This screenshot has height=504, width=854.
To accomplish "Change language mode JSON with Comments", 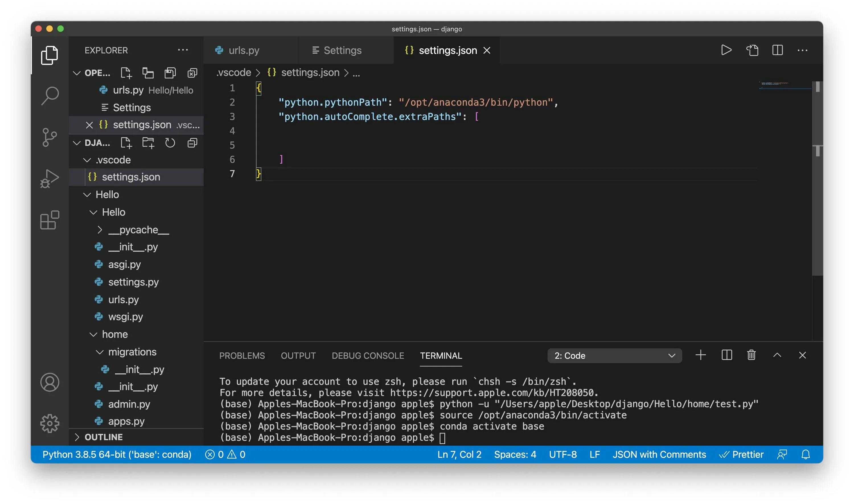I will pyautogui.click(x=659, y=454).
